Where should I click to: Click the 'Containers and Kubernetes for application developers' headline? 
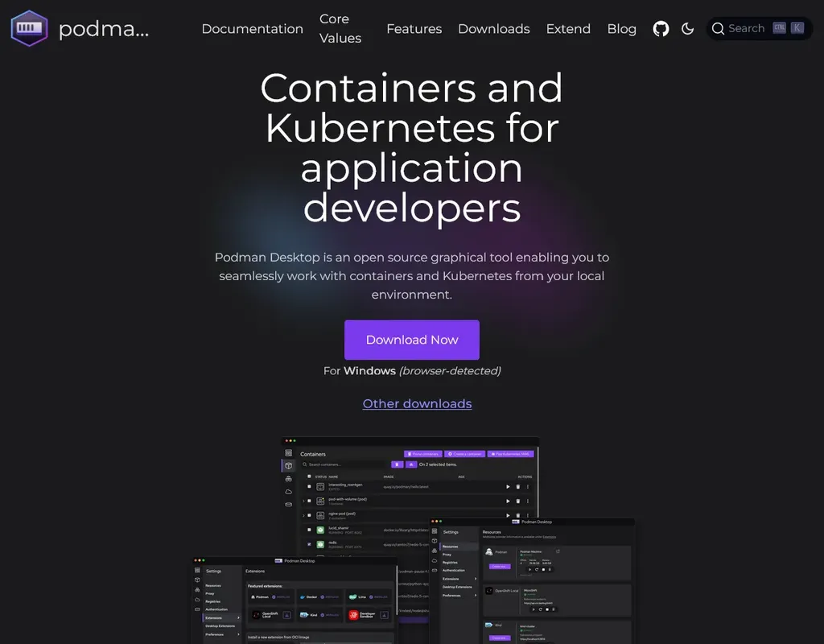pyautogui.click(x=411, y=148)
